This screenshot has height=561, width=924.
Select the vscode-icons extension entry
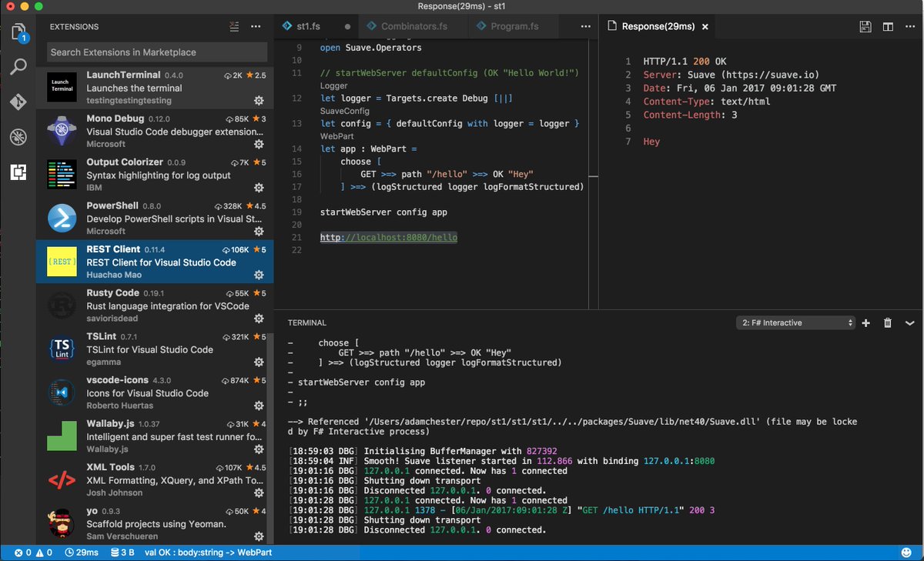pyautogui.click(x=154, y=392)
